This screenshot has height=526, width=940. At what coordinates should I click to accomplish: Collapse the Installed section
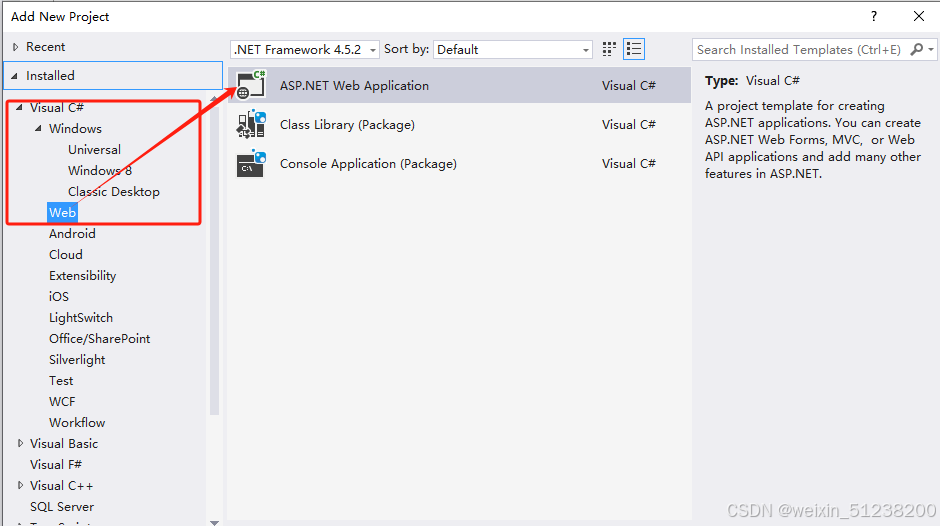[x=14, y=76]
